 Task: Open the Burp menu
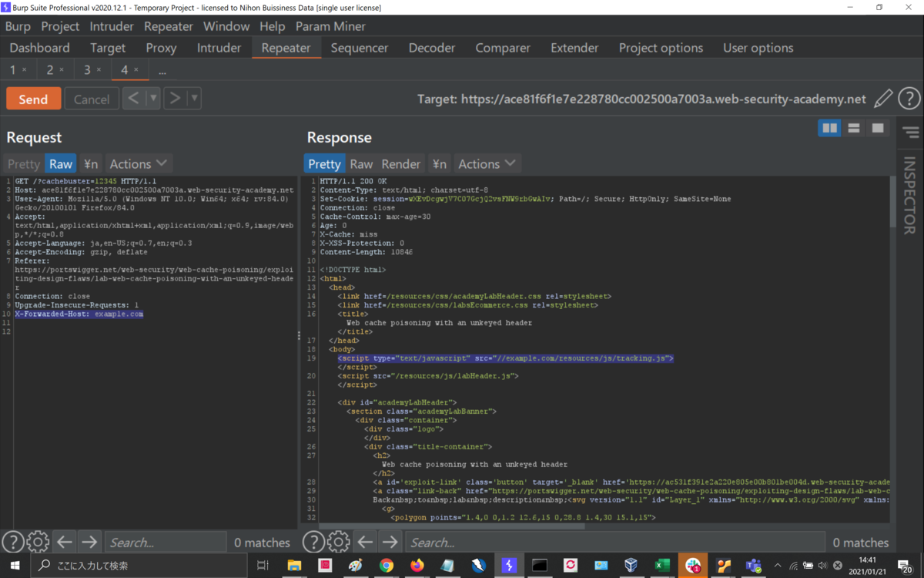pyautogui.click(x=18, y=26)
